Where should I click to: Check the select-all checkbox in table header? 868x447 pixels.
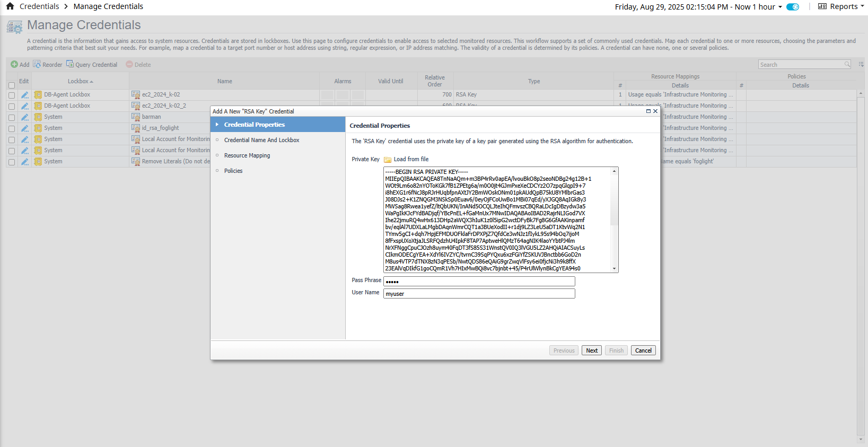coord(12,85)
